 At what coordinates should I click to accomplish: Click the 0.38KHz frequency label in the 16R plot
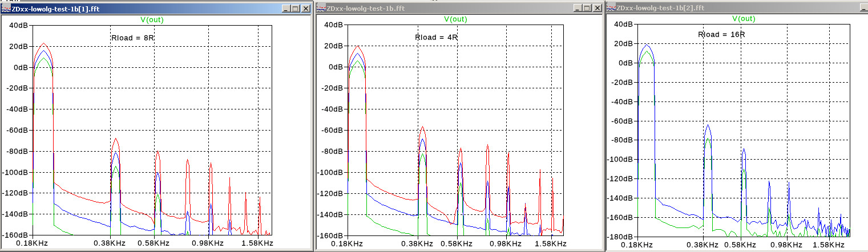pyautogui.click(x=703, y=245)
